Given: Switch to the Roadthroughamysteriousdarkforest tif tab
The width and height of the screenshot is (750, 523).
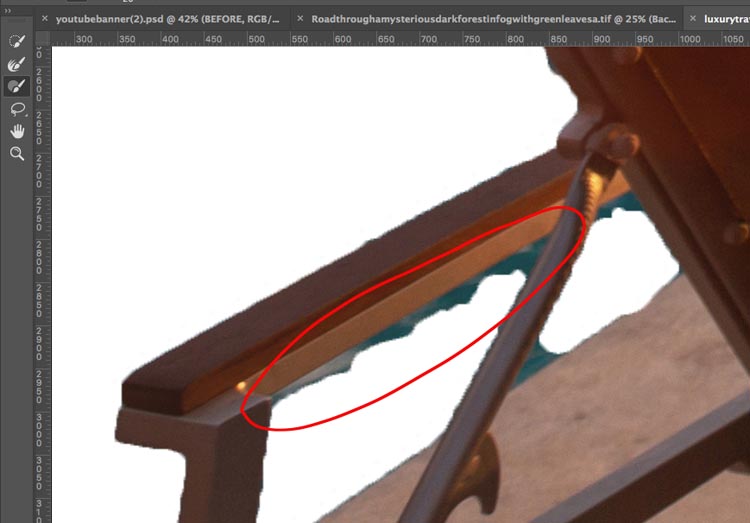Looking at the screenshot, I should [x=494, y=19].
